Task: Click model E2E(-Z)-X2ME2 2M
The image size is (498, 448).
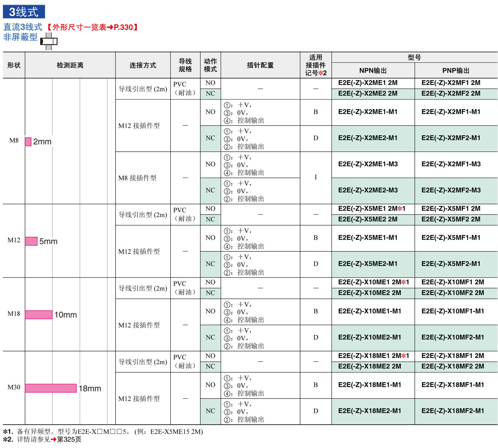Action: coord(368,94)
